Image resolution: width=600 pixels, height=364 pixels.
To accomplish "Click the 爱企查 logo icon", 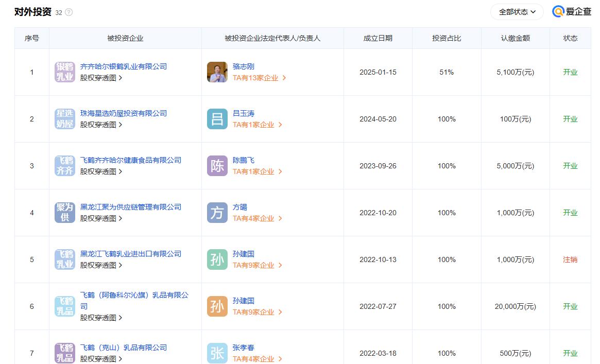I will point(558,12).
